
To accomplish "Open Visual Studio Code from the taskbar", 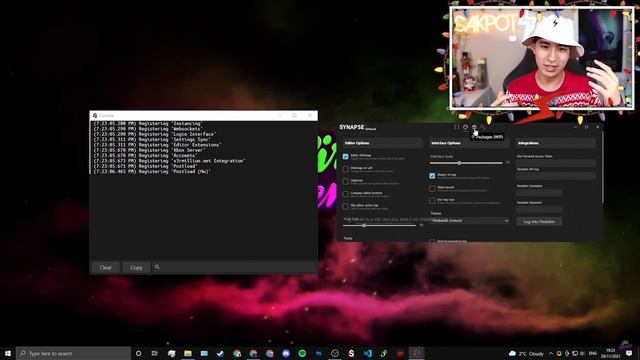I will coord(367,353).
